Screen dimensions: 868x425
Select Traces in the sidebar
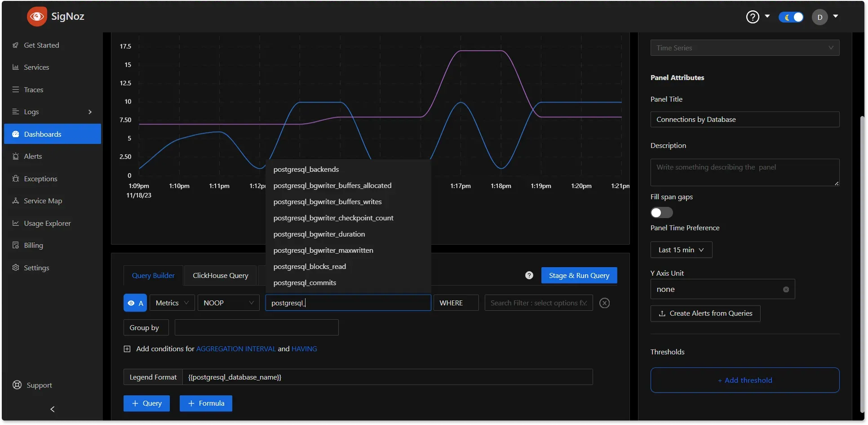click(33, 89)
